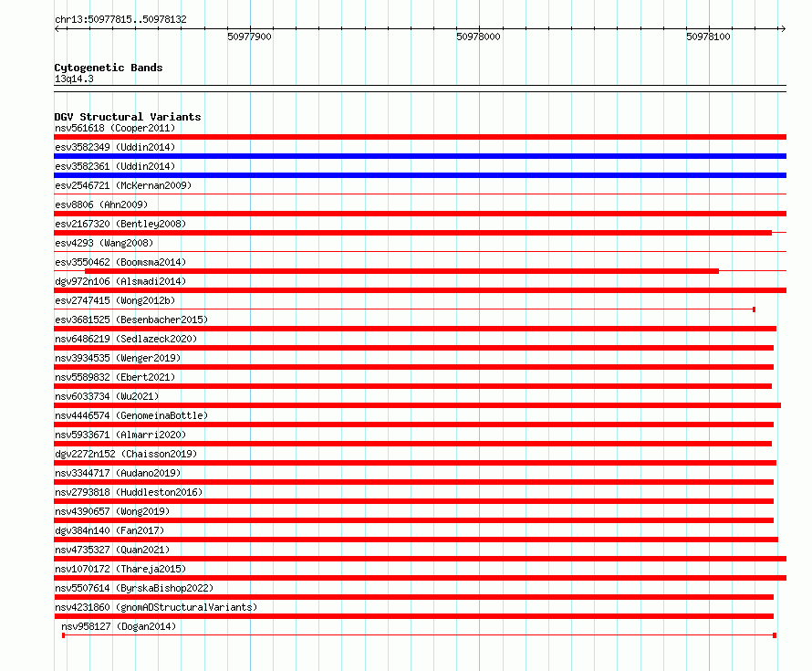
Task: Select the nsv5589832 (Ebert2021) label
Action: pyautogui.click(x=115, y=377)
